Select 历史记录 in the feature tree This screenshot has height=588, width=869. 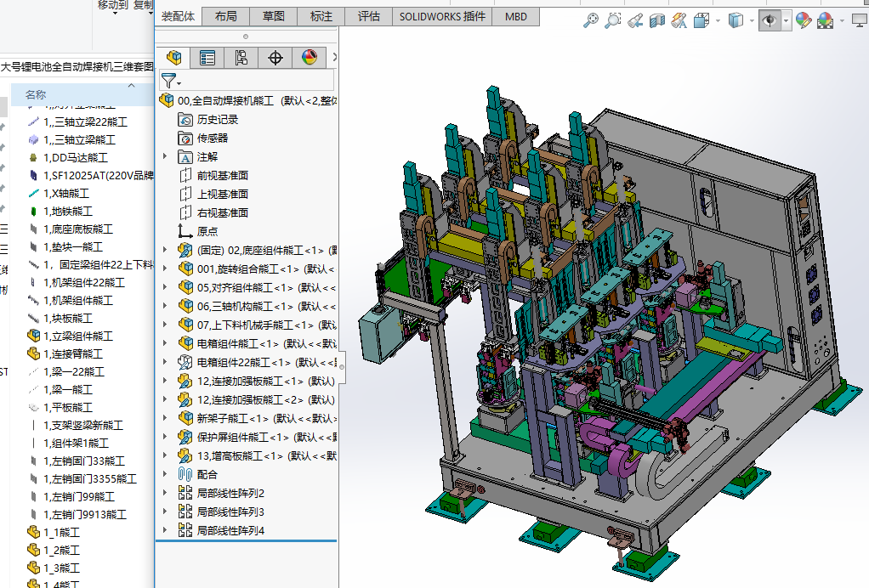(207, 120)
